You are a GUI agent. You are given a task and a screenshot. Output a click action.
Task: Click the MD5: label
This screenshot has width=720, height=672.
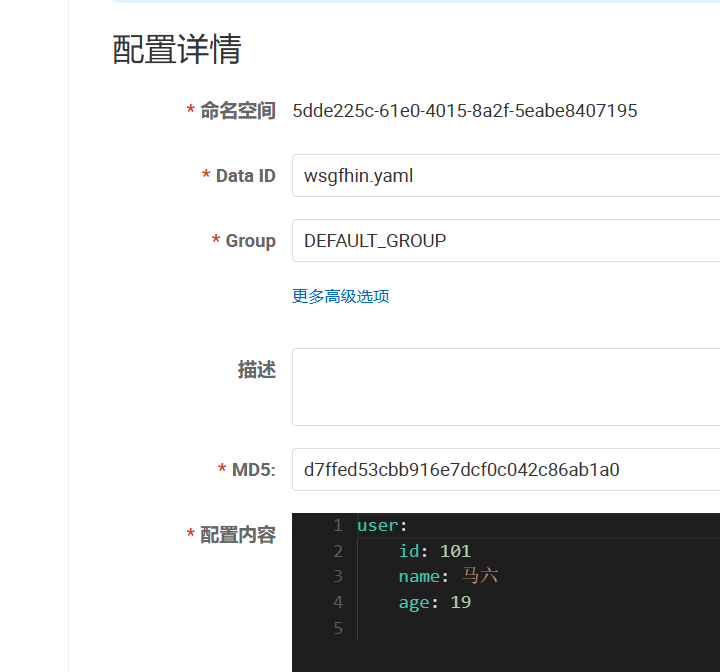click(253, 469)
